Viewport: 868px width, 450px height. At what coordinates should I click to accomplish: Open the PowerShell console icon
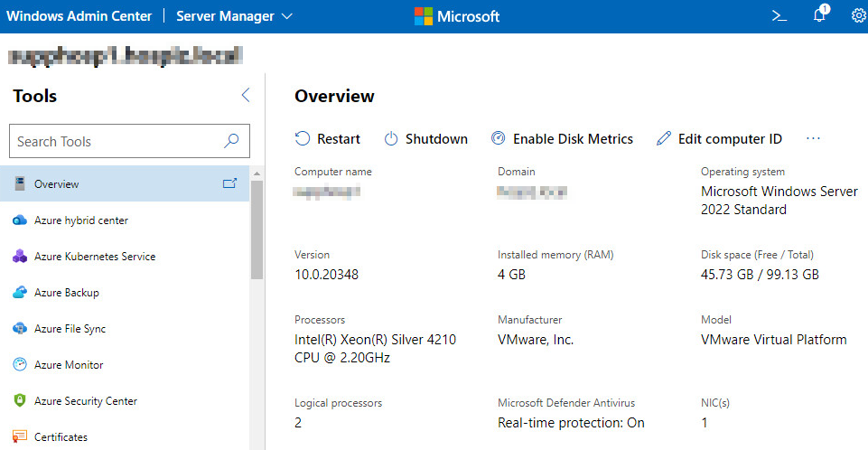(779, 16)
